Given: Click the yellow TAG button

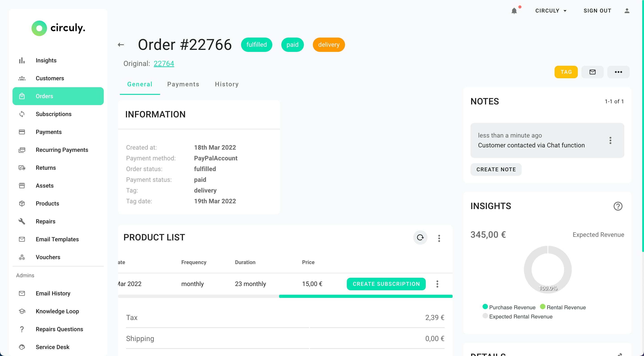Looking at the screenshot, I should [x=566, y=72].
